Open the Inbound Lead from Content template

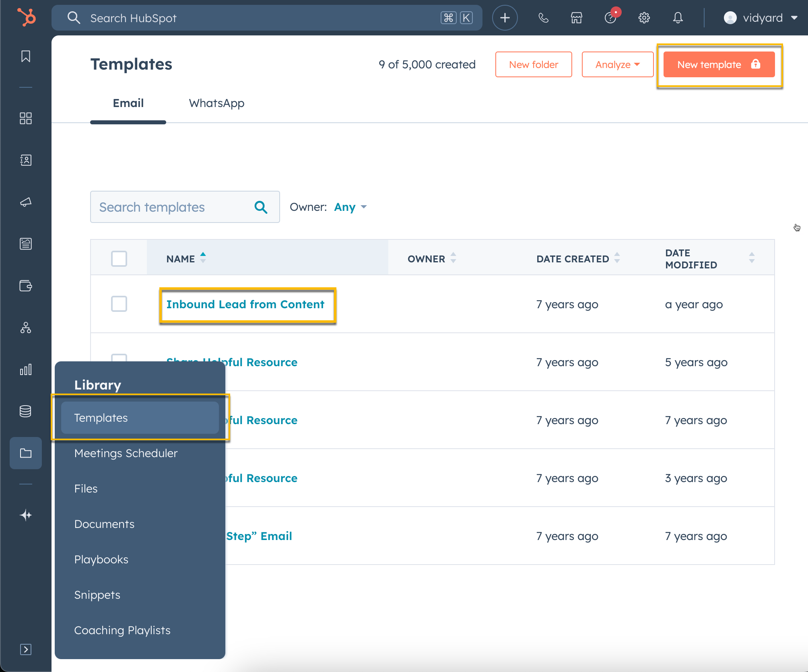[x=245, y=304]
